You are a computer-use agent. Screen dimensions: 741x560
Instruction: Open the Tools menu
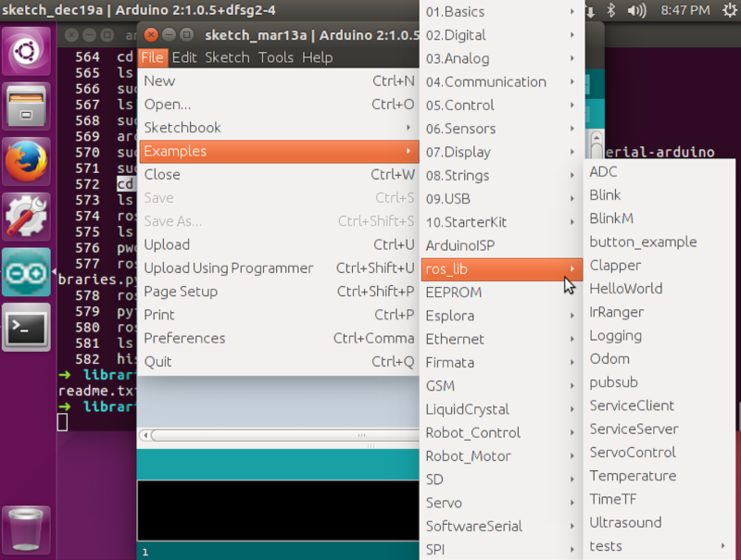[x=275, y=57]
